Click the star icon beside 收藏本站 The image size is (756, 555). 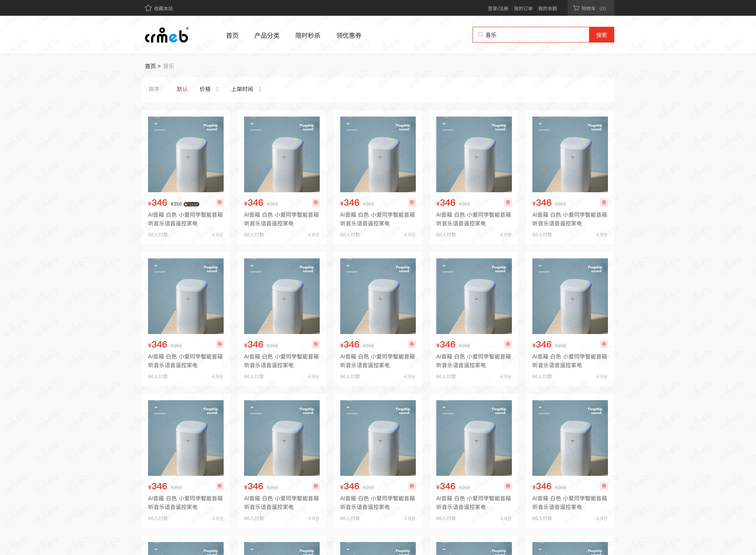click(x=148, y=8)
